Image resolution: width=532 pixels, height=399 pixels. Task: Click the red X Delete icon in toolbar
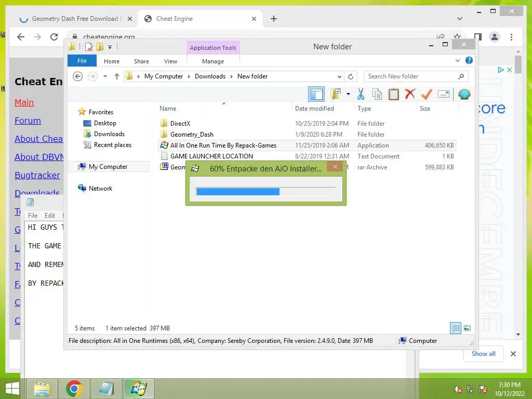click(410, 94)
